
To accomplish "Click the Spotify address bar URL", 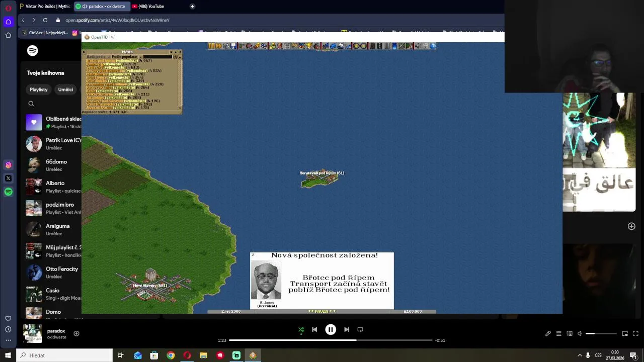I will coord(117,20).
